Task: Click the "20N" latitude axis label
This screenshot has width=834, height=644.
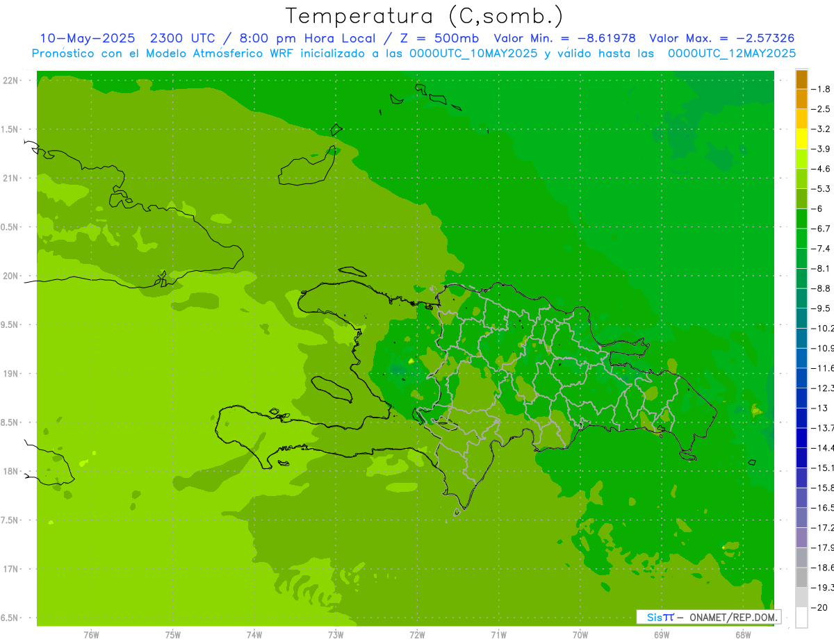Action: [x=11, y=276]
